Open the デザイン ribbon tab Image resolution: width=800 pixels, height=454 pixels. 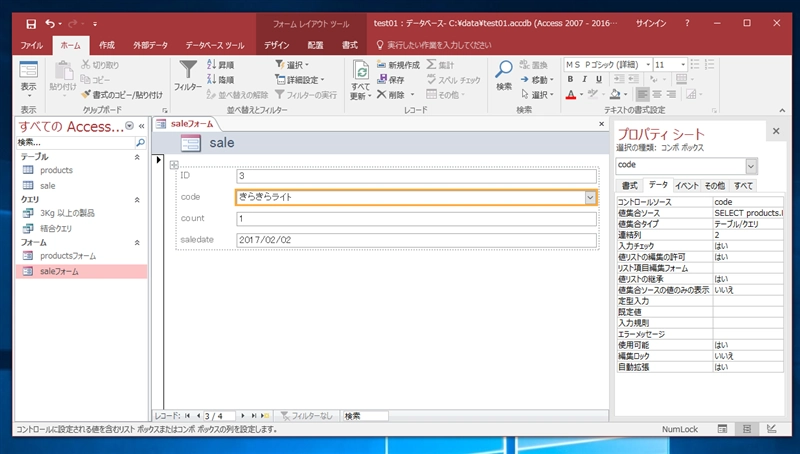click(x=277, y=45)
